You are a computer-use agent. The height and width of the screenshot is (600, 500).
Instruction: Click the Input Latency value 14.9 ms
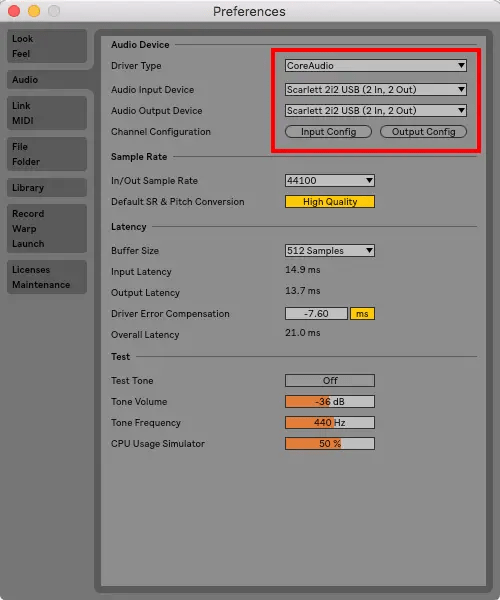[x=303, y=270]
